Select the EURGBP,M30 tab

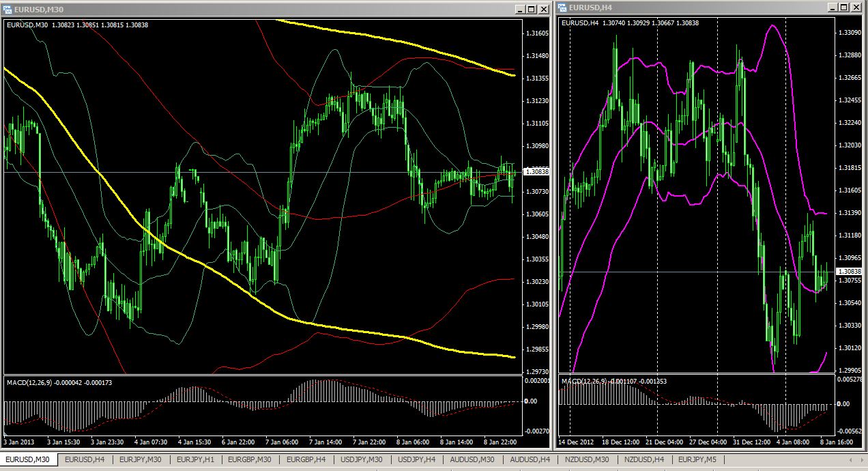250,460
